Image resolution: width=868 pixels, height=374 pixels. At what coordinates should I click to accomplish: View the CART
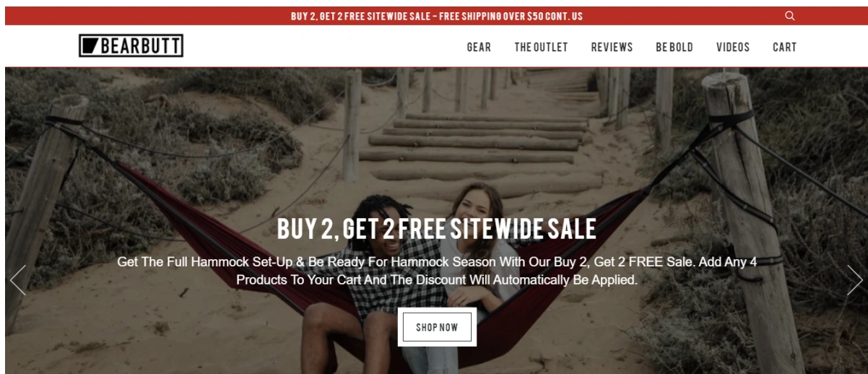point(784,47)
